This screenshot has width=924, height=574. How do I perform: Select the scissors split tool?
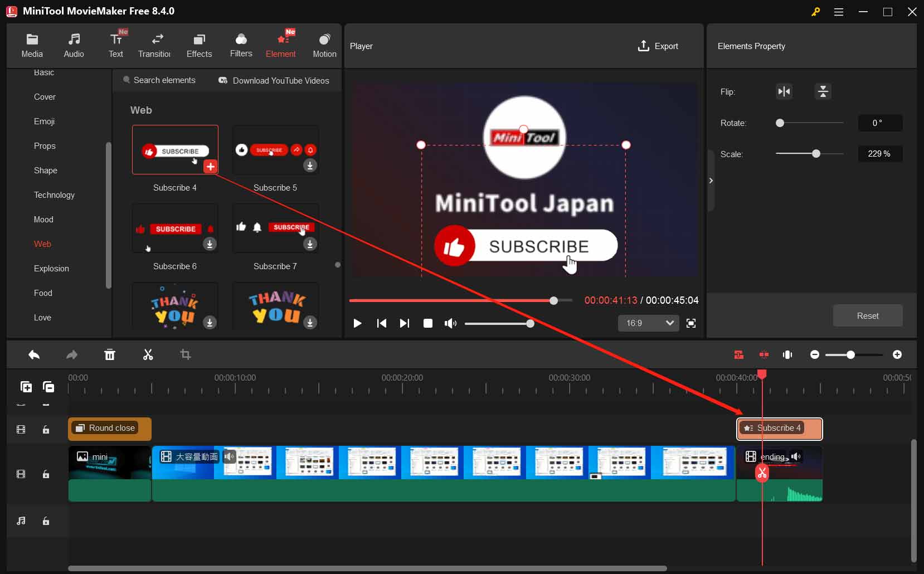(148, 355)
